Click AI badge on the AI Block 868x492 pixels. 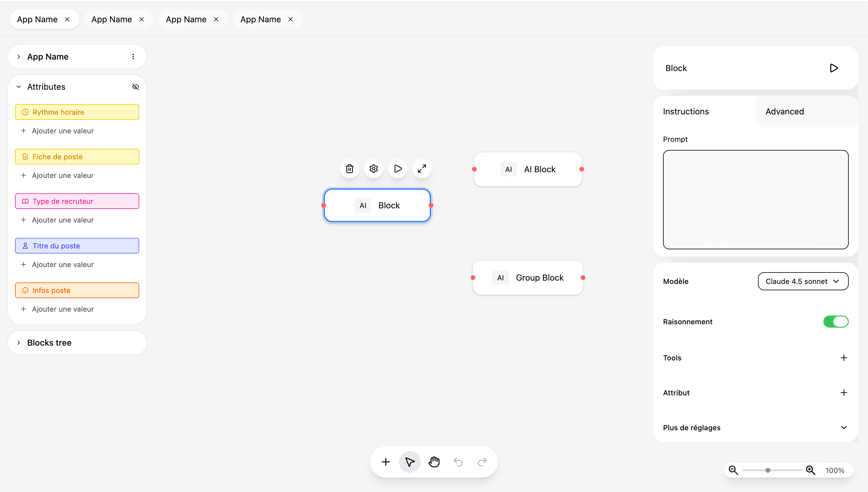click(508, 169)
